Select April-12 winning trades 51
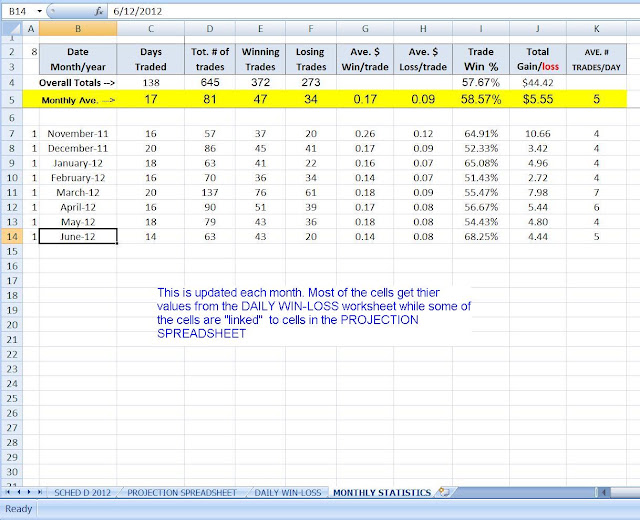This screenshot has height=520, width=640. coord(260,207)
